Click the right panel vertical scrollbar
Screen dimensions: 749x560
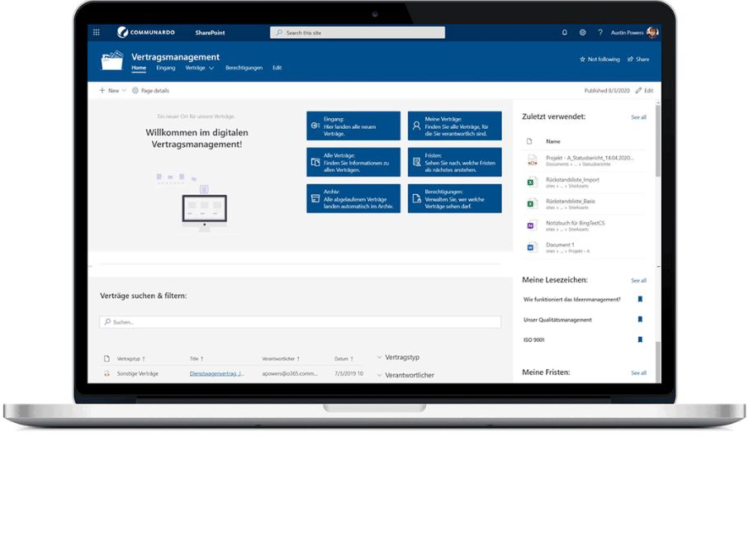coord(657,140)
